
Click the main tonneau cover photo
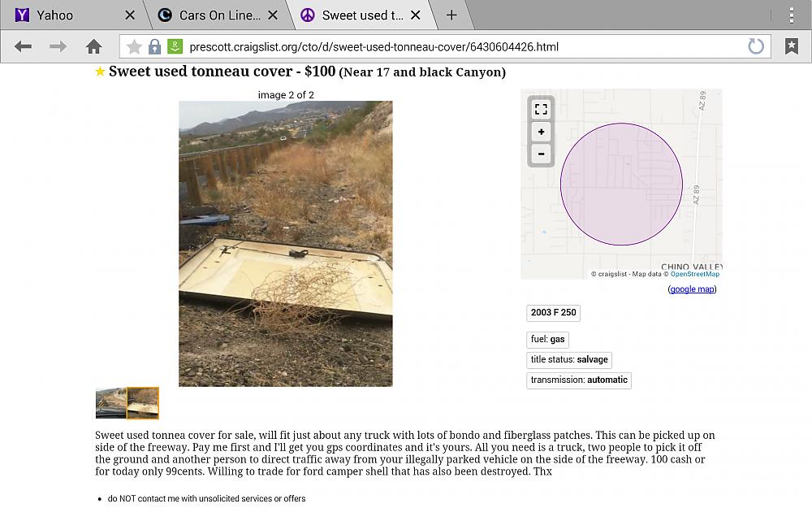coord(285,243)
